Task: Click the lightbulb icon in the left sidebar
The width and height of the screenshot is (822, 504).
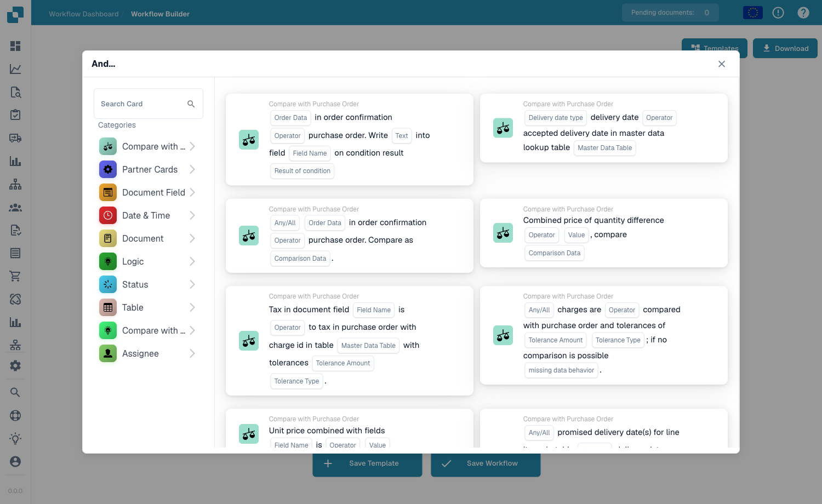Action: click(x=15, y=438)
